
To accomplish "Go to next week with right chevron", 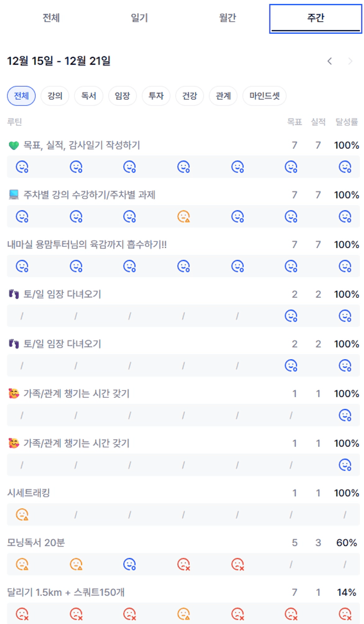I will (350, 62).
